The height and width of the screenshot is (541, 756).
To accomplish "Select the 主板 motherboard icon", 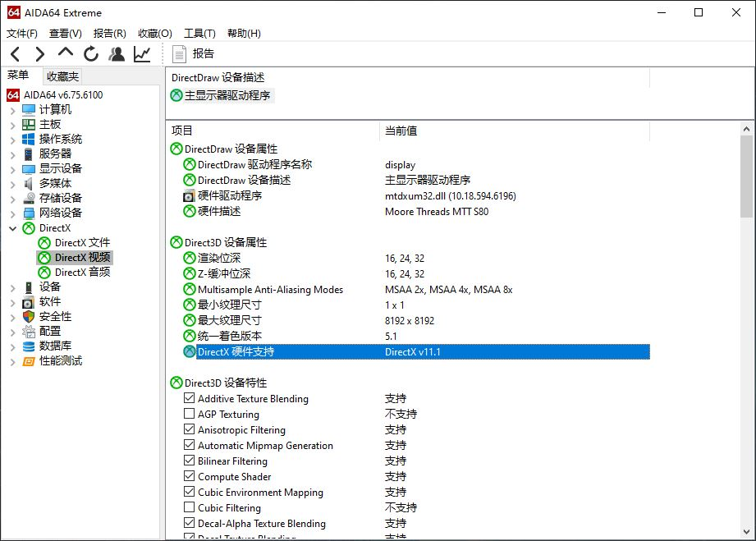I will 29,125.
